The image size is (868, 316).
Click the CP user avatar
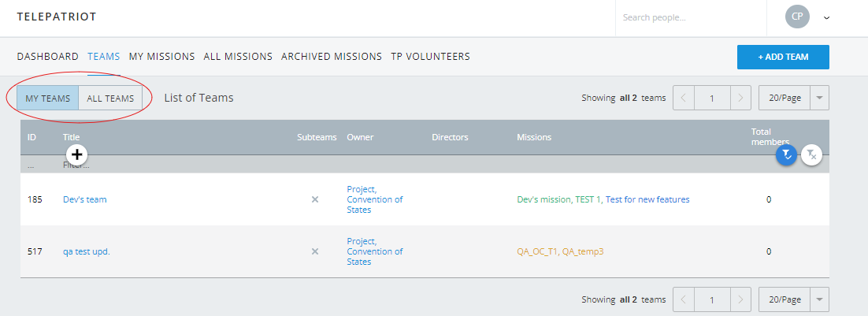(797, 17)
